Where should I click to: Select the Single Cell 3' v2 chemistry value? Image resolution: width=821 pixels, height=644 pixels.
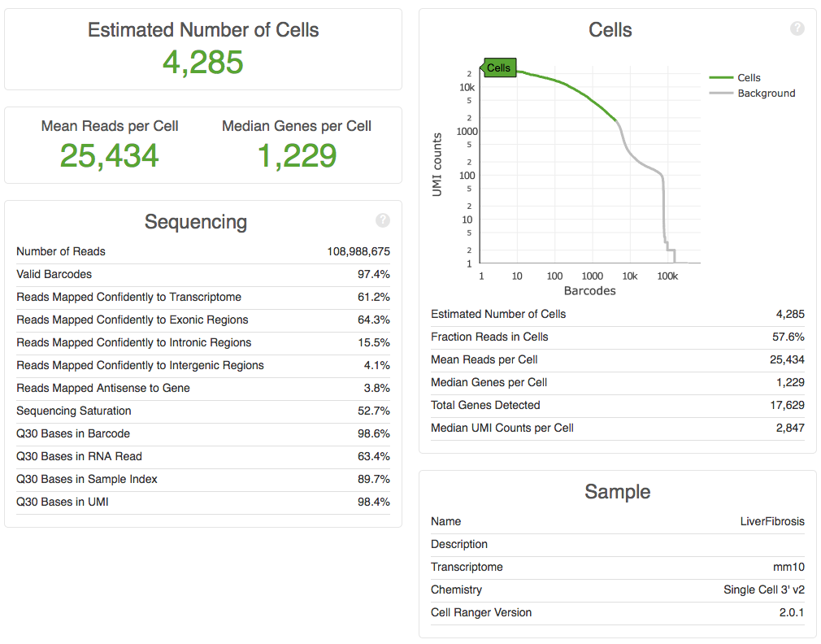point(764,590)
